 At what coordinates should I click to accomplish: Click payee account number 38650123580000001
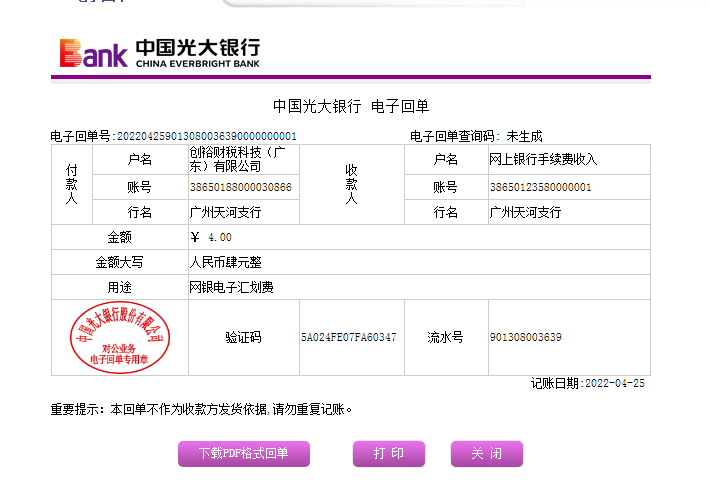[x=540, y=187]
